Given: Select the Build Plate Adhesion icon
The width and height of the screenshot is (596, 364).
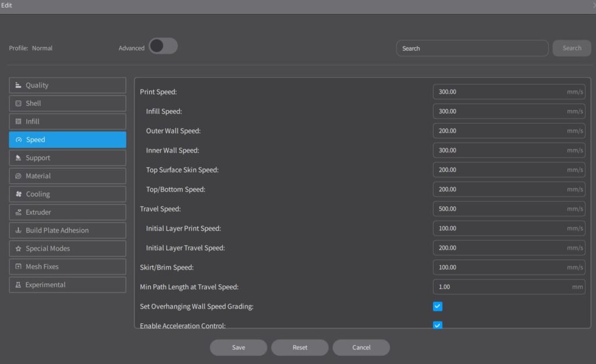Looking at the screenshot, I should click(18, 230).
